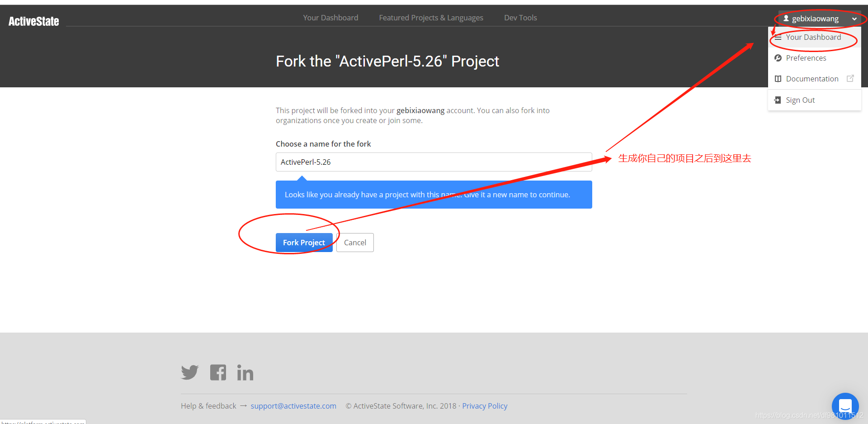Click the Fork Project button

tap(304, 243)
